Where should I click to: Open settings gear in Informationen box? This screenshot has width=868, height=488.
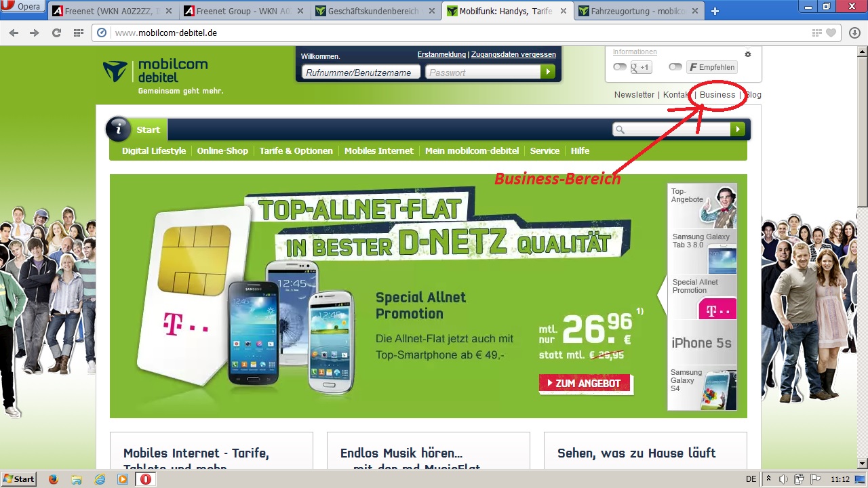(x=748, y=54)
